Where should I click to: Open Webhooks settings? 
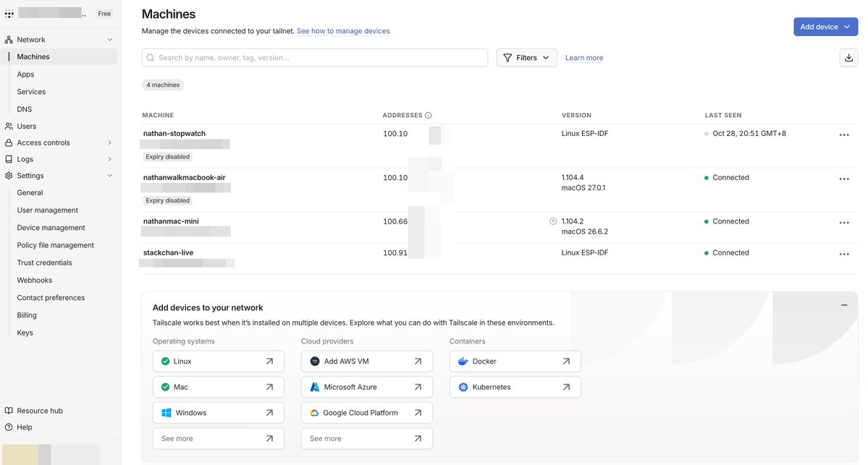(34, 281)
